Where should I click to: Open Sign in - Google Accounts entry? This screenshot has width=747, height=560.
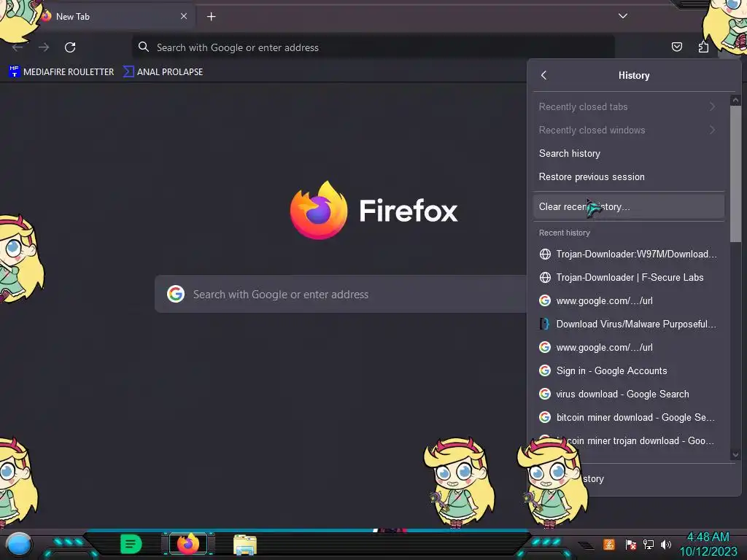628,370
